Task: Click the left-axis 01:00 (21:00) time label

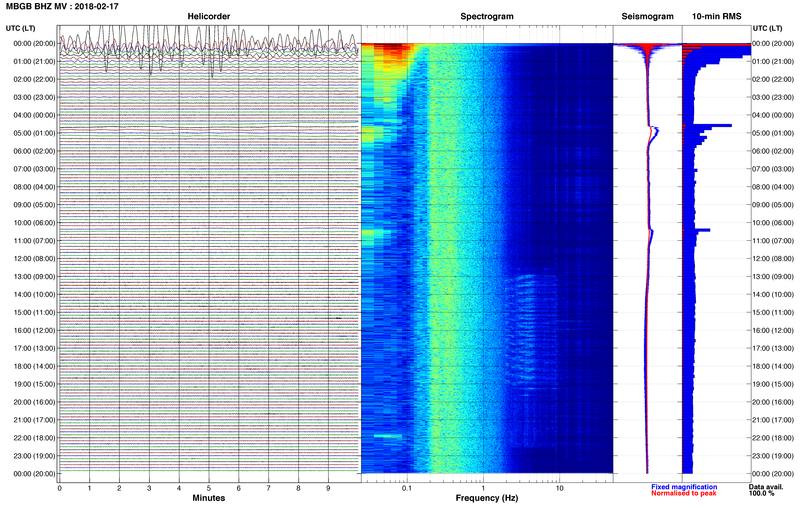Action: point(34,62)
